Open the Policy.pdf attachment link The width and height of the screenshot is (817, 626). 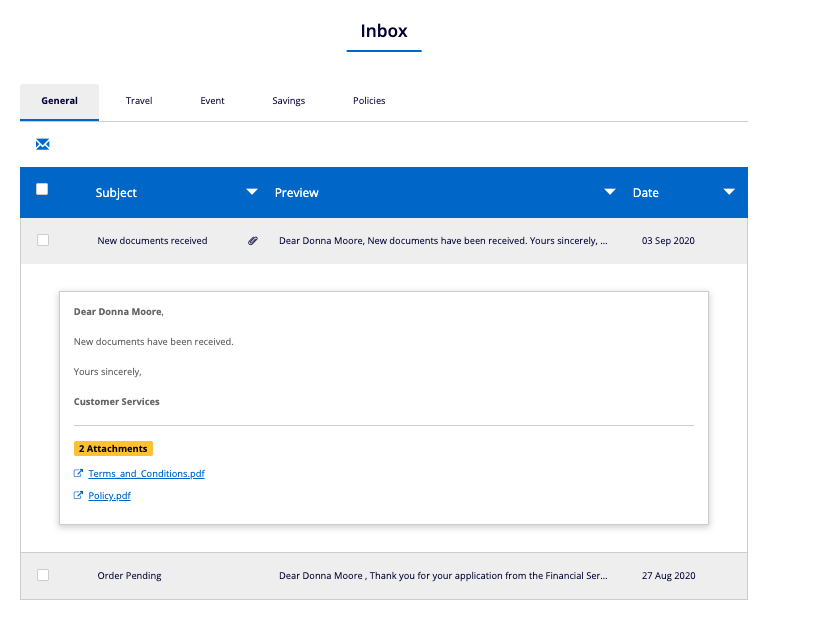[x=109, y=496]
